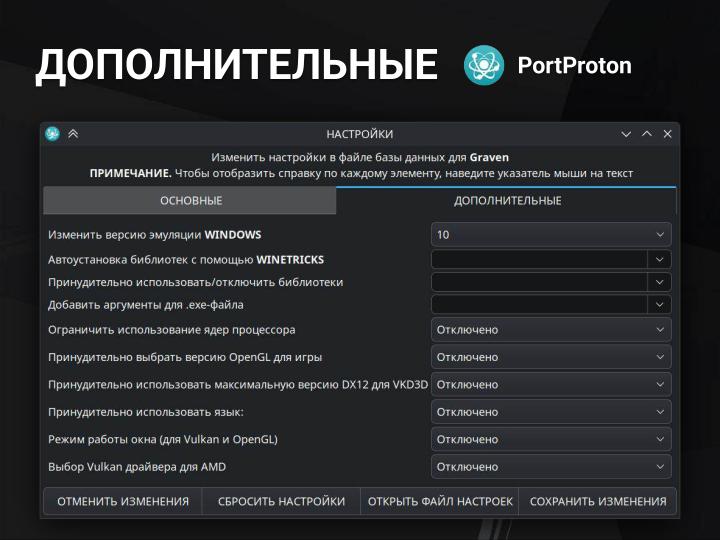Open the DX12 for VKD3D version dropdown
This screenshot has width=720, height=540.
(551, 385)
